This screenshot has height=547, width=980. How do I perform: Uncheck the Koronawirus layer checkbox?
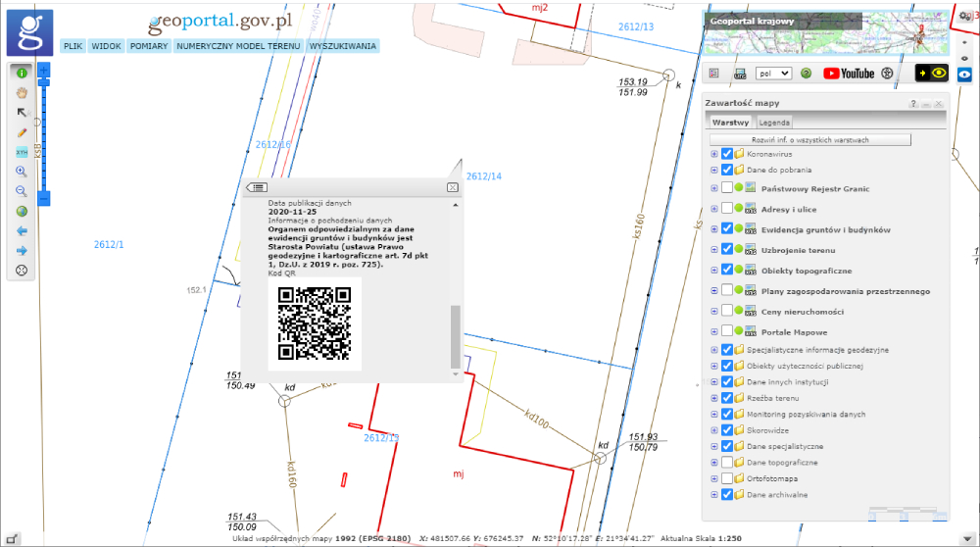point(727,154)
